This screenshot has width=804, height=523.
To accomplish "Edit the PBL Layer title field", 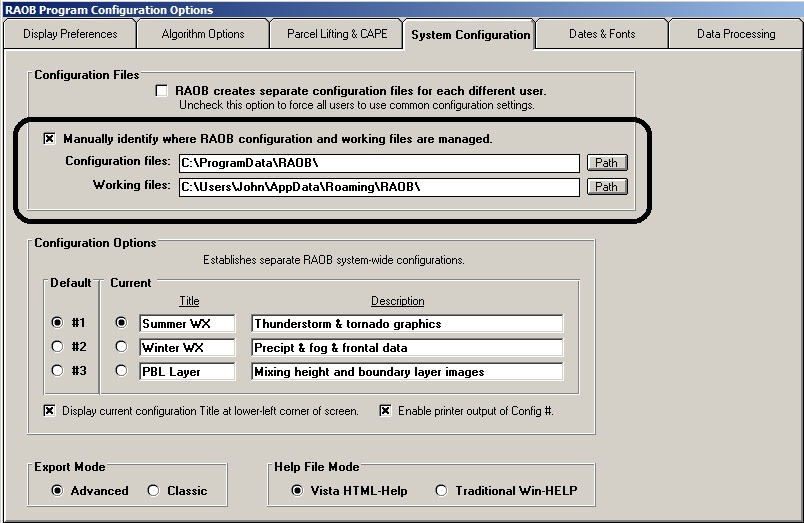I will pos(187,372).
